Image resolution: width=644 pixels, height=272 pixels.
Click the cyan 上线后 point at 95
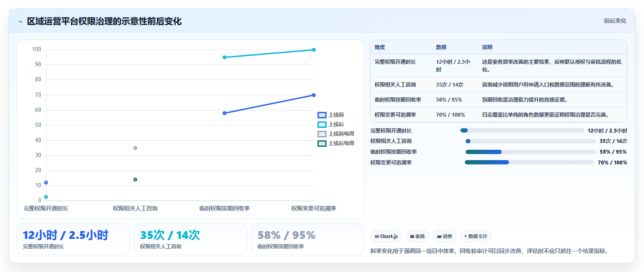tap(224, 57)
